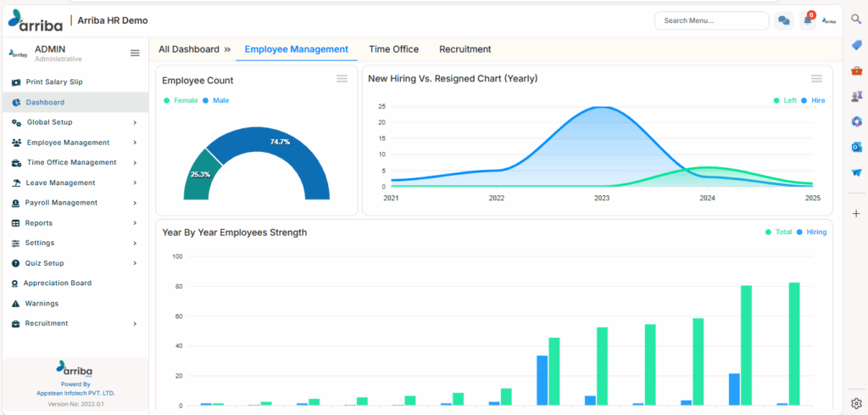This screenshot has width=868, height=415.
Task: Click the Outlook icon in browser sidebar
Action: tap(856, 147)
